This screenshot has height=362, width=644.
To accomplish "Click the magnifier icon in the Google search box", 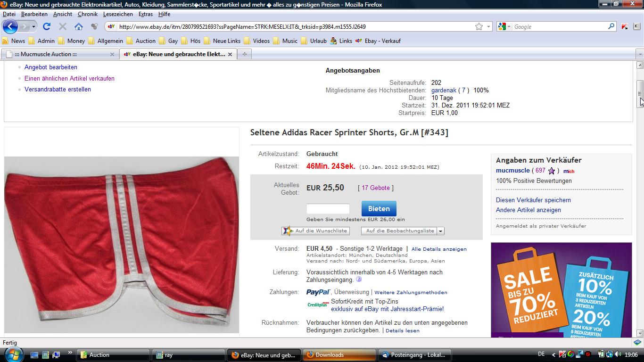I will (611, 27).
